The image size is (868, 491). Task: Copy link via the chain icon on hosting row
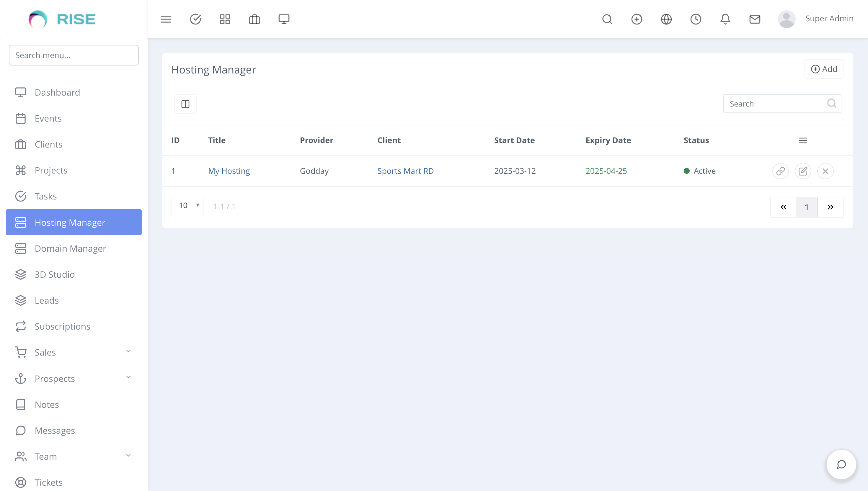pos(780,171)
